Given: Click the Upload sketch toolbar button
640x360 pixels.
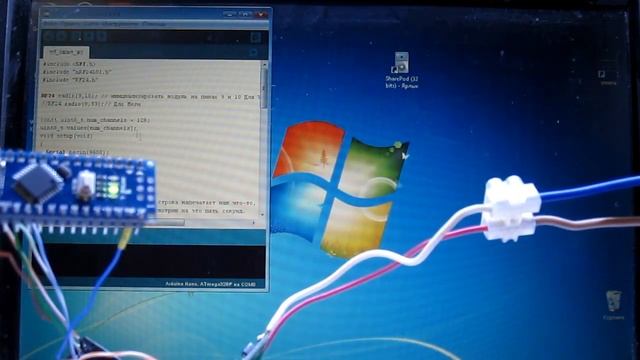Looking at the screenshot, I should pos(60,37).
